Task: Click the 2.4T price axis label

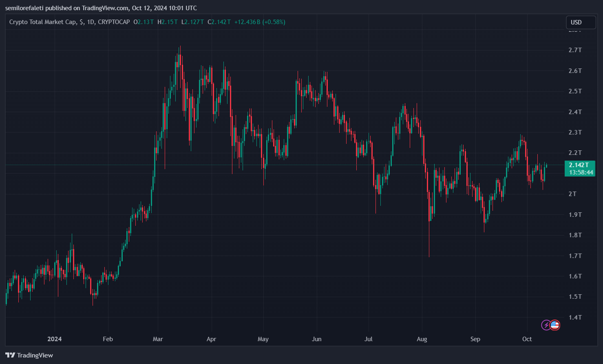Action: click(x=575, y=112)
